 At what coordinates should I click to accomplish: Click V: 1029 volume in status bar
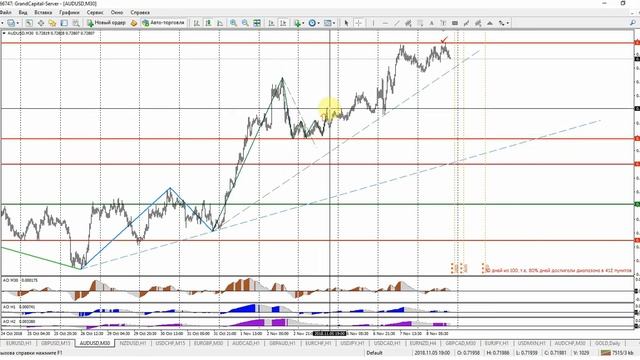582,353
